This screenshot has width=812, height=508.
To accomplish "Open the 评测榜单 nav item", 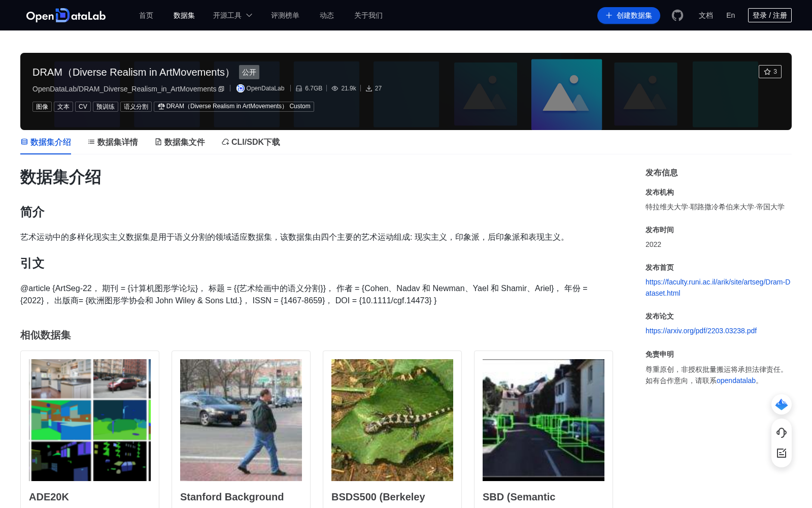I will pos(285,15).
